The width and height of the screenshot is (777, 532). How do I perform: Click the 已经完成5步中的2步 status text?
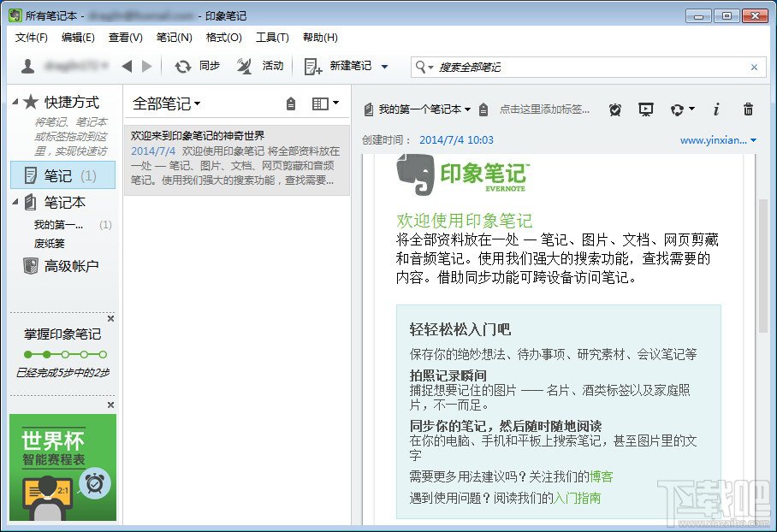coord(63,373)
